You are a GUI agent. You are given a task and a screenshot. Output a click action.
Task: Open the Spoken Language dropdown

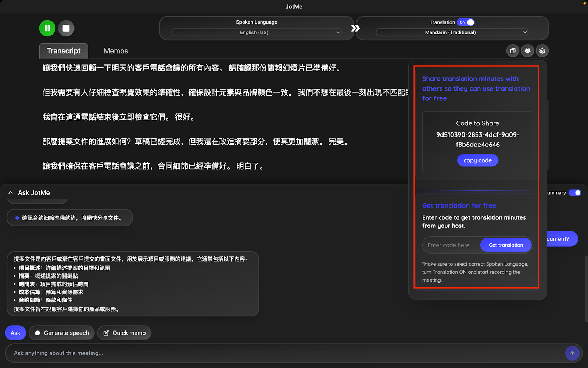click(256, 32)
